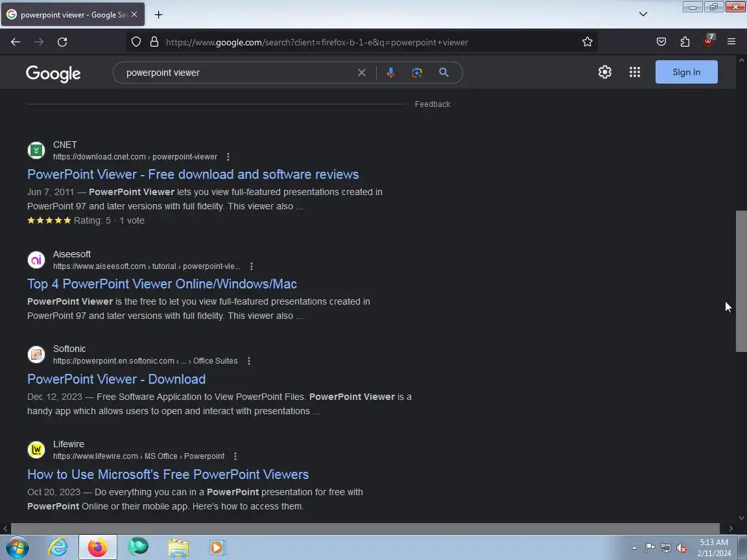Click the Rating: 5 · 1 vote text
The height and width of the screenshot is (560, 747).
(x=109, y=220)
